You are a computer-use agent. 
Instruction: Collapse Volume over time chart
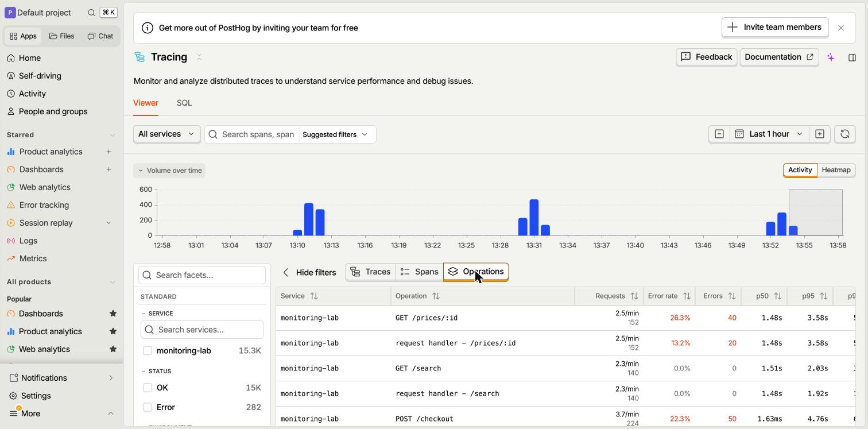(x=169, y=171)
